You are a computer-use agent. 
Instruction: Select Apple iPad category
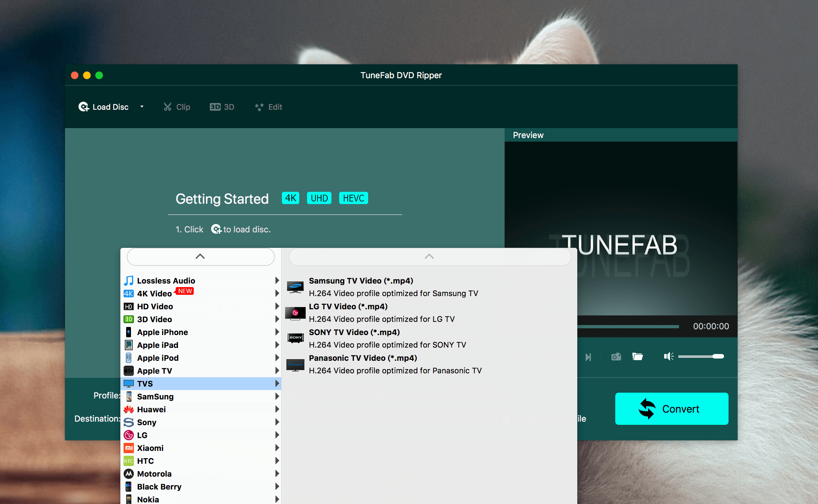coord(201,345)
